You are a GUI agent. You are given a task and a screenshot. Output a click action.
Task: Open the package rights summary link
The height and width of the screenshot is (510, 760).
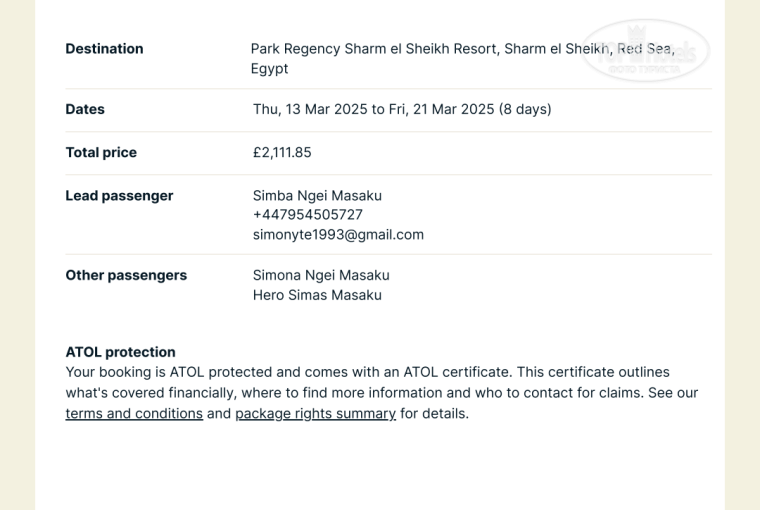coord(316,414)
